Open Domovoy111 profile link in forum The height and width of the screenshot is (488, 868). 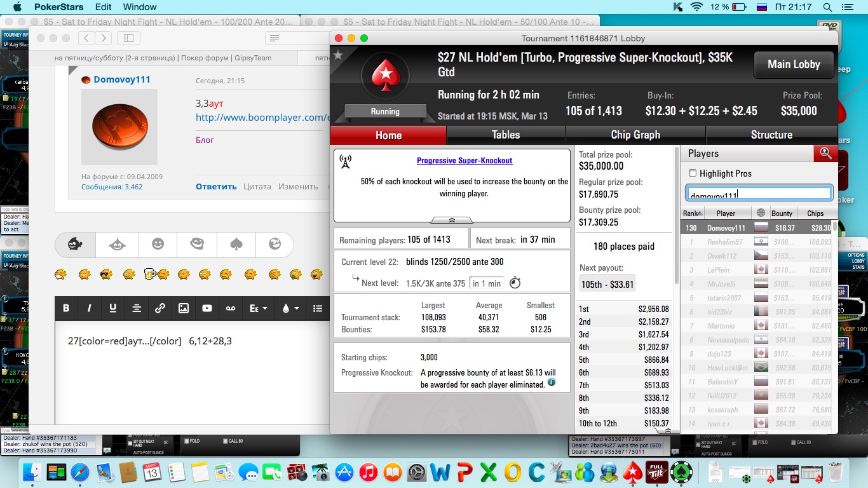[122, 79]
